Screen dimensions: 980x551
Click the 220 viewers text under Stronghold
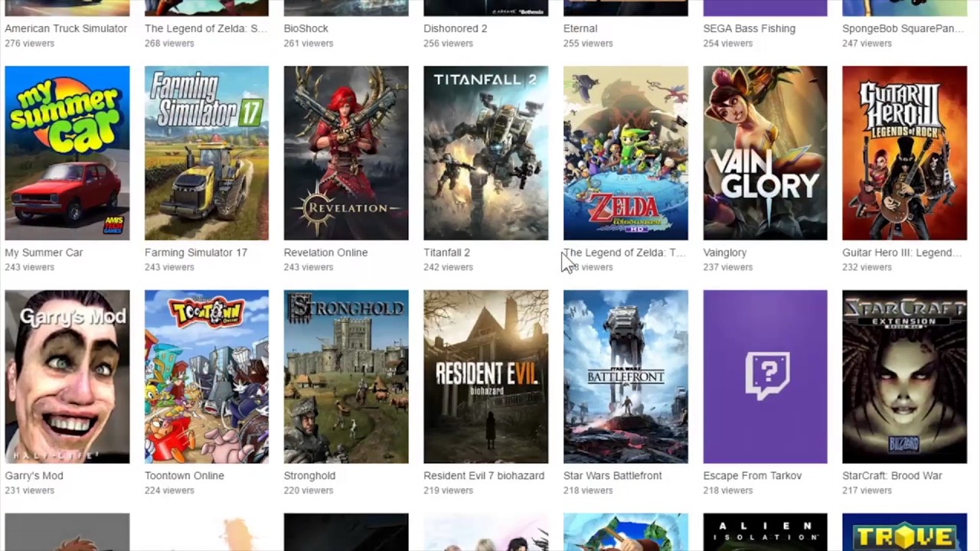tap(309, 491)
